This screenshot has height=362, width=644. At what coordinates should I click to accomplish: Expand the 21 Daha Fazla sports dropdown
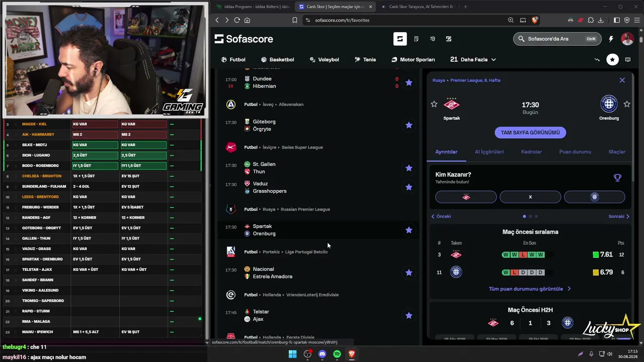point(473,59)
